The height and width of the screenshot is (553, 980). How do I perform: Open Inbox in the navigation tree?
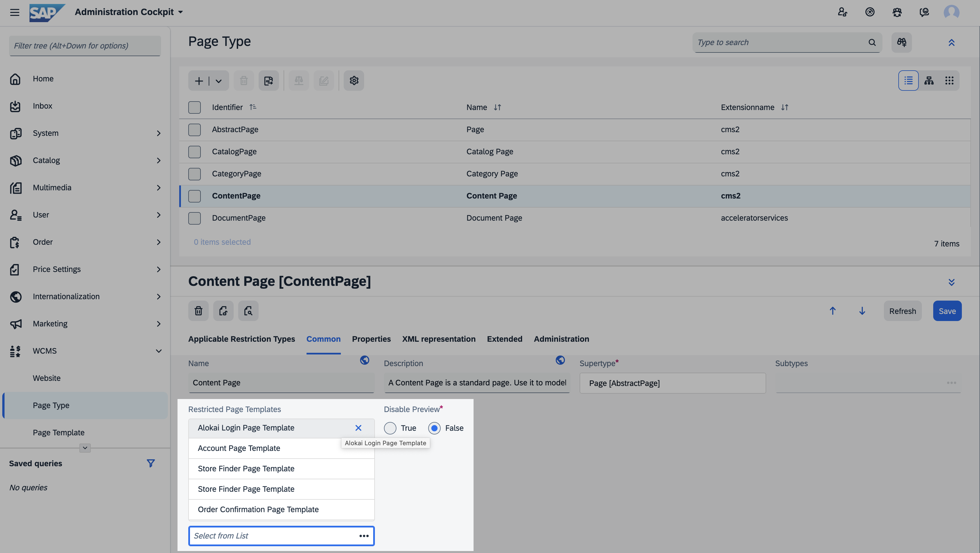42,106
